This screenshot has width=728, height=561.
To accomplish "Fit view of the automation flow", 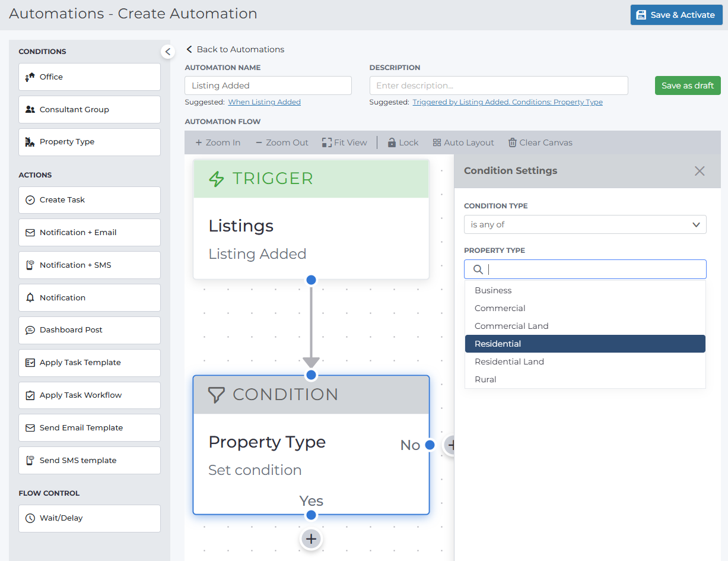I will tap(345, 142).
